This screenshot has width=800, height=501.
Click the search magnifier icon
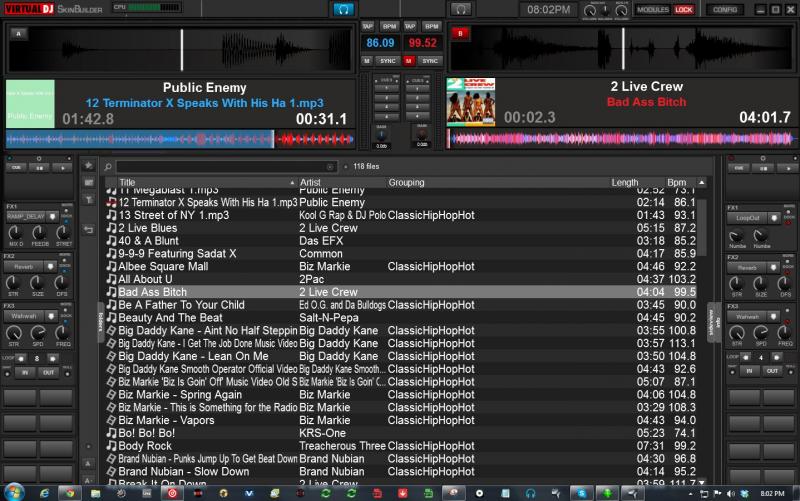pyautogui.click(x=108, y=167)
